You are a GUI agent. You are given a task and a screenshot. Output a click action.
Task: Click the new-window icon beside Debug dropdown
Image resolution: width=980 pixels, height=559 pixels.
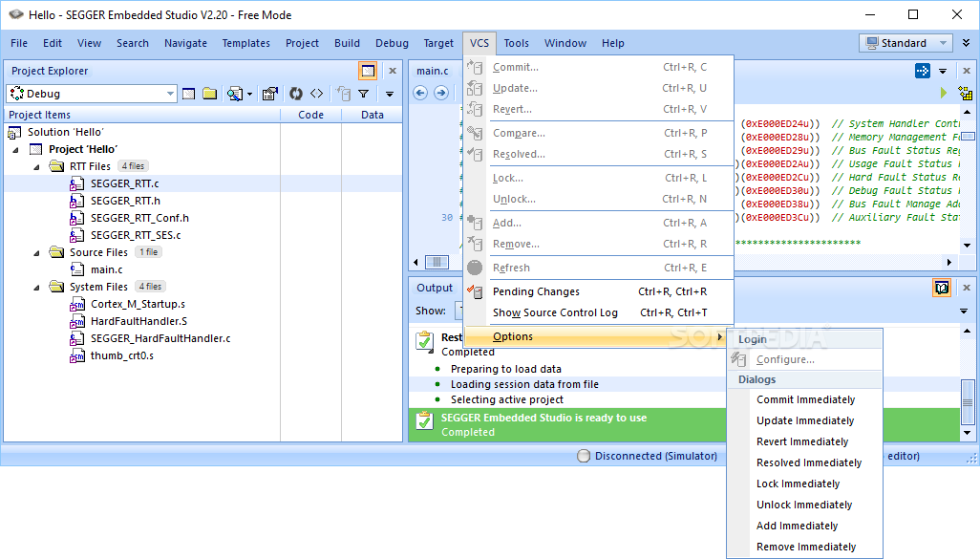(x=189, y=94)
